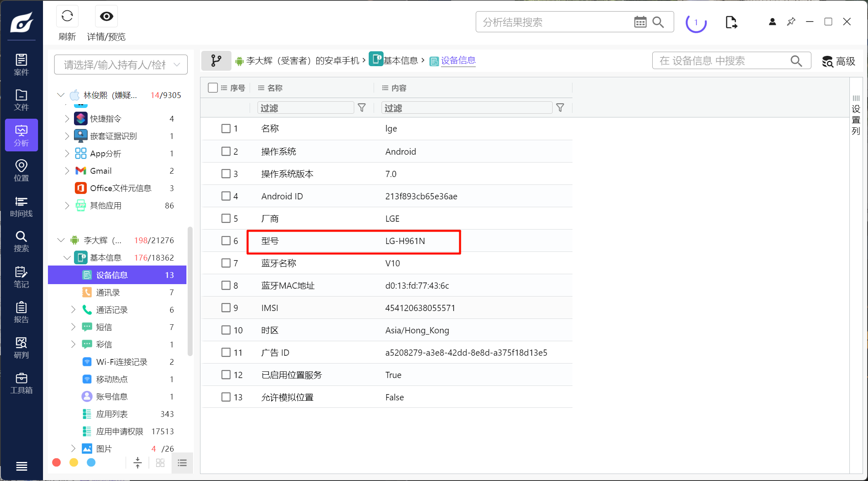Image resolution: width=868 pixels, height=481 pixels.
Task: Click the filter funnel for name column
Action: (x=362, y=108)
